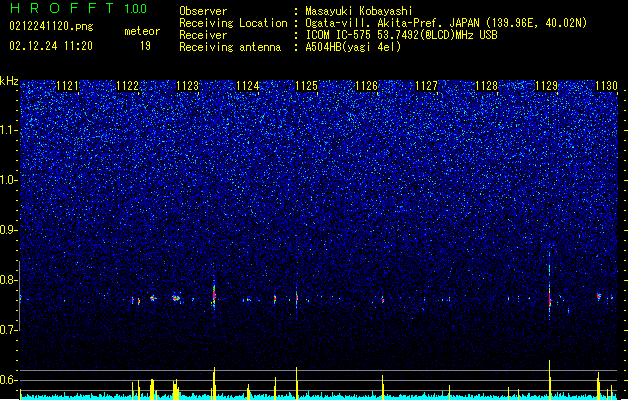Click the 1.0 kHz frequency tick label
The width and height of the screenshot is (629, 400).
[x=9, y=180]
